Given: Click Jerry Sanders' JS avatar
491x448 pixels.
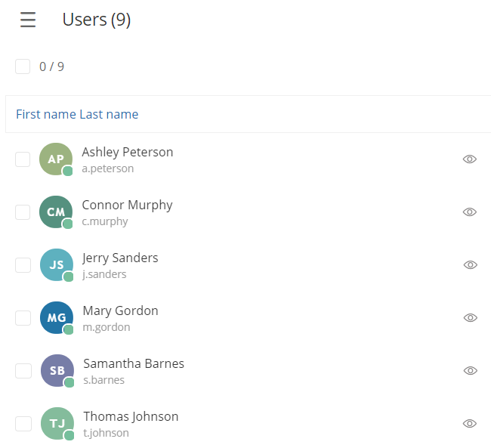Looking at the screenshot, I should (x=57, y=264).
